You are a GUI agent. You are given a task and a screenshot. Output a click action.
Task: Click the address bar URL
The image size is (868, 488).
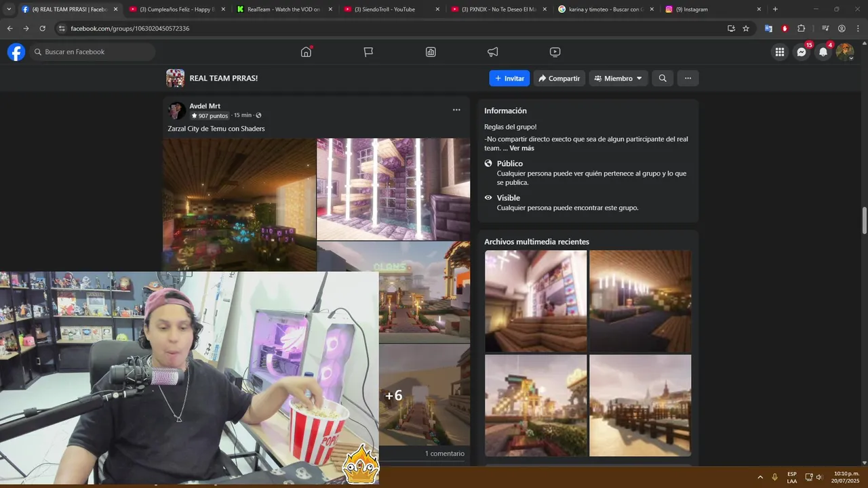(130, 28)
